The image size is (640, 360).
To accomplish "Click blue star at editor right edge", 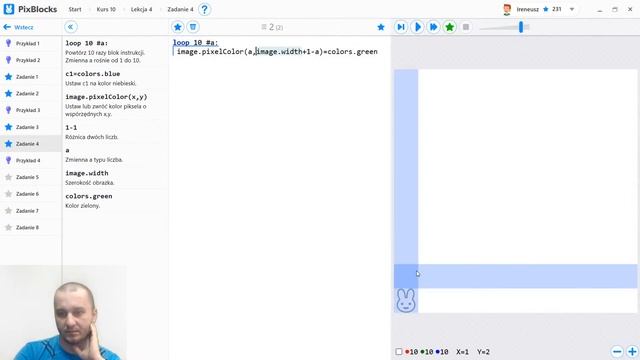I will 381,27.
